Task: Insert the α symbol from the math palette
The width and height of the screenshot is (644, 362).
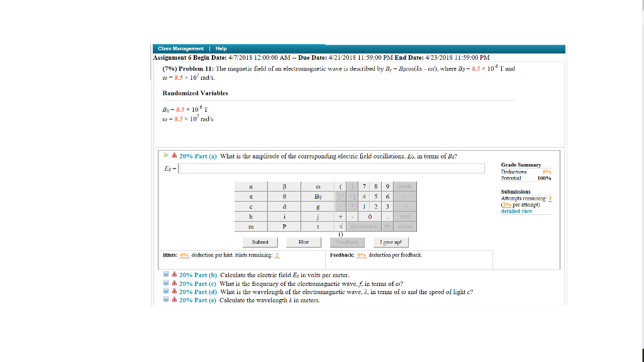Action: click(x=252, y=187)
